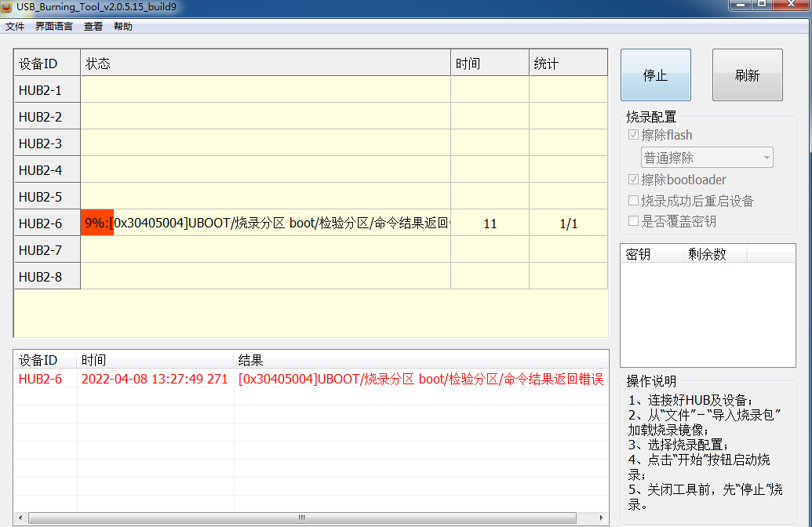This screenshot has height=527, width=812.
Task: Click the log horizontal scrollbar thumb
Action: 302,518
